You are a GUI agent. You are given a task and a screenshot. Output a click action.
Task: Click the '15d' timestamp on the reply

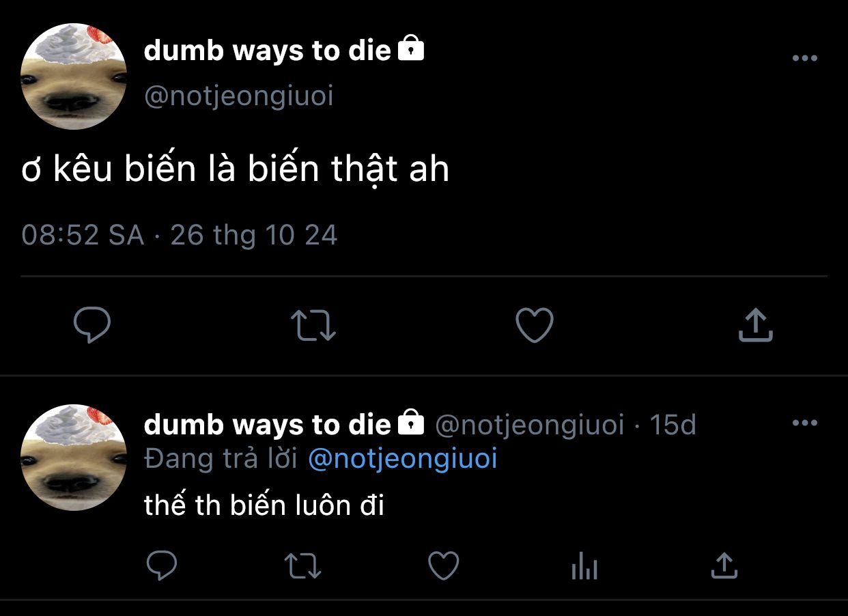pos(673,425)
